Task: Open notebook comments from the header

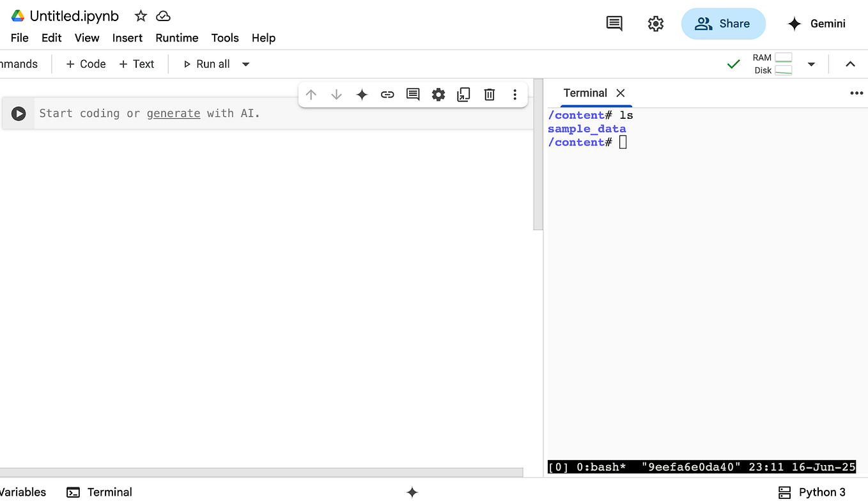Action: pos(614,23)
